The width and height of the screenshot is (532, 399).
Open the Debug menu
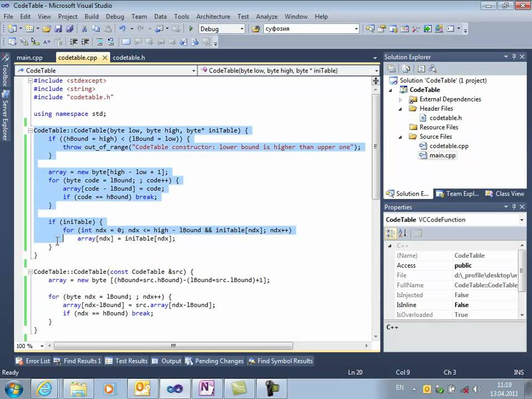[x=115, y=17]
